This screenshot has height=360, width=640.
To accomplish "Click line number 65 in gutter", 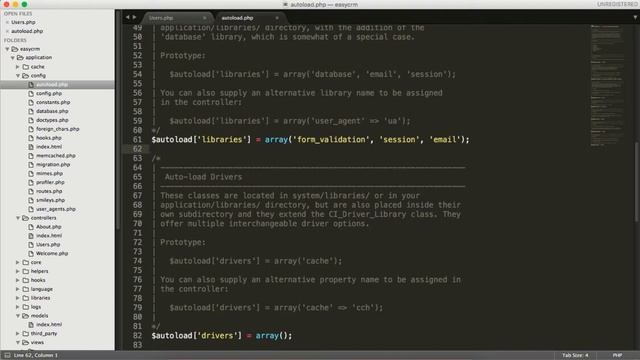I will [137, 177].
